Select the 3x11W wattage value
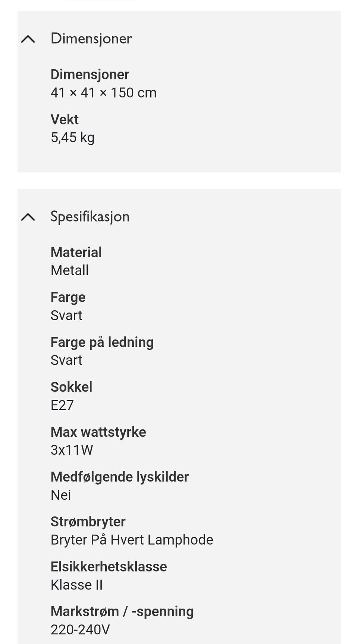This screenshot has height=644, width=358. tap(72, 450)
